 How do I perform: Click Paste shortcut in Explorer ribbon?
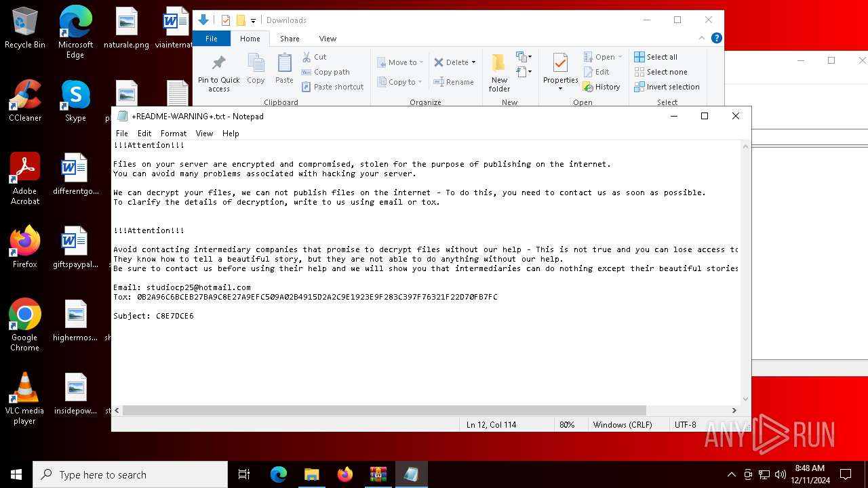(x=333, y=87)
